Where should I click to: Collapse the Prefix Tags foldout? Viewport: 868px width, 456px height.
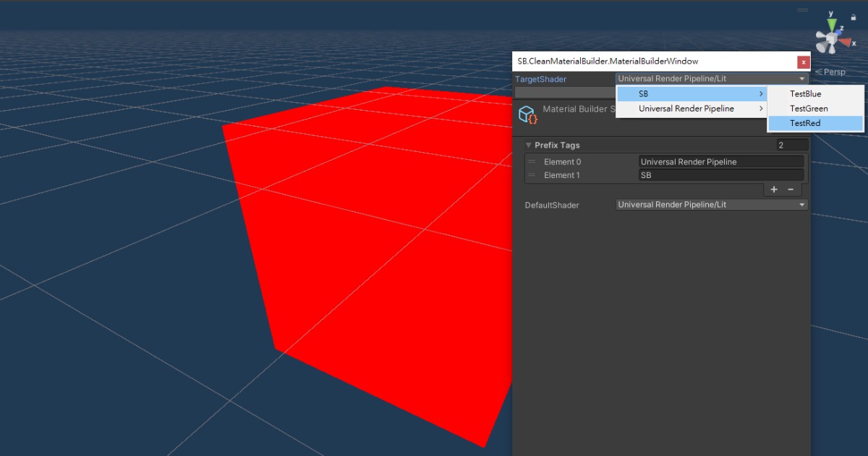tap(529, 145)
